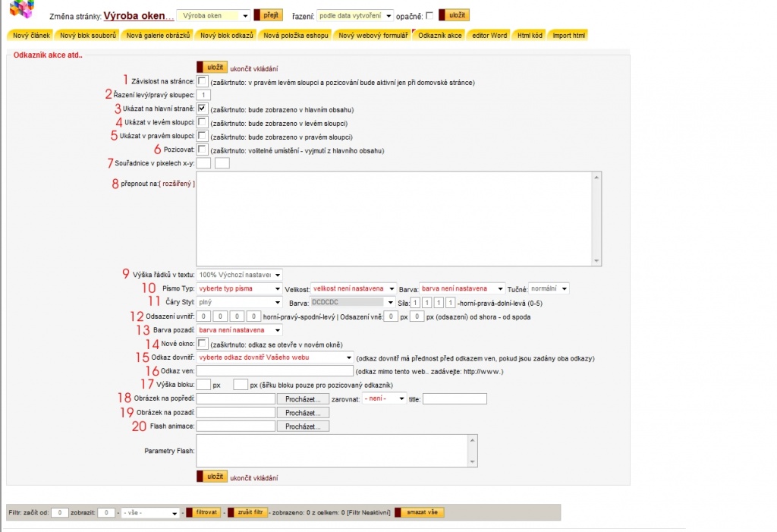Image resolution: width=777 pixels, height=532 pixels.
Task: Click the Odkaz ven URL field
Action: click(x=275, y=371)
